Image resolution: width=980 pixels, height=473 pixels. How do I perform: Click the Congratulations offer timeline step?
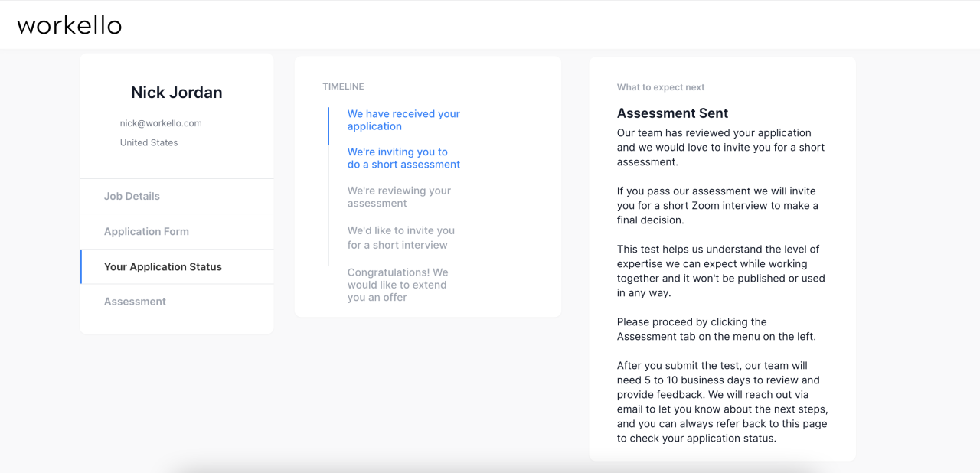click(x=397, y=285)
